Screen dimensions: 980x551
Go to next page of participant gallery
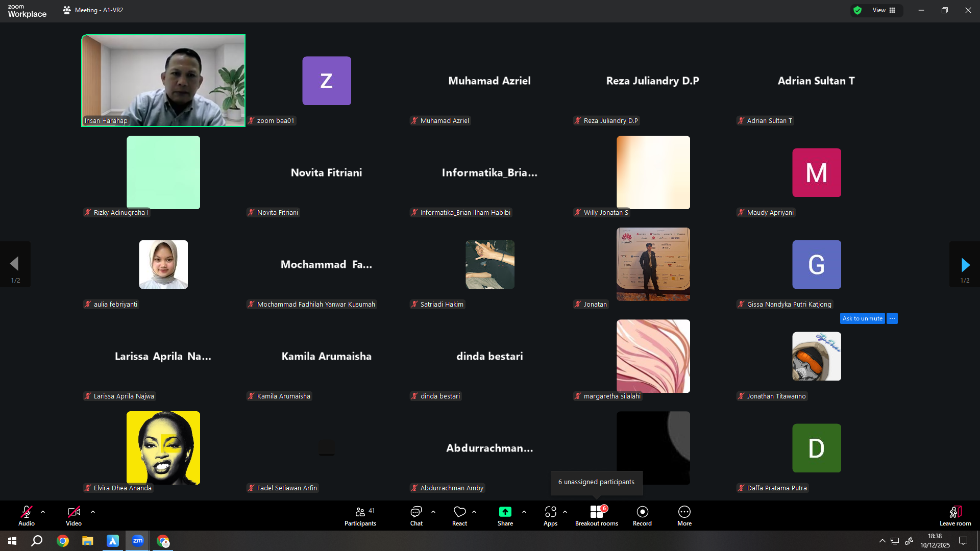[x=965, y=264]
